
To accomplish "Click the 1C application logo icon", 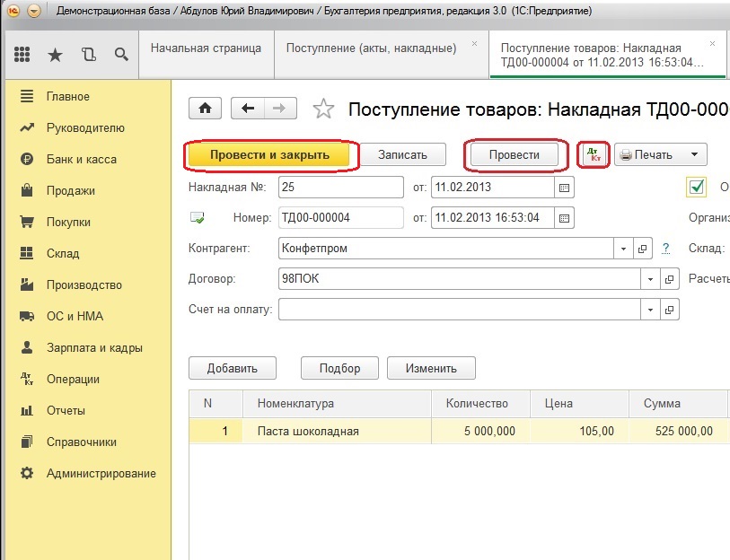I will pos(13,11).
